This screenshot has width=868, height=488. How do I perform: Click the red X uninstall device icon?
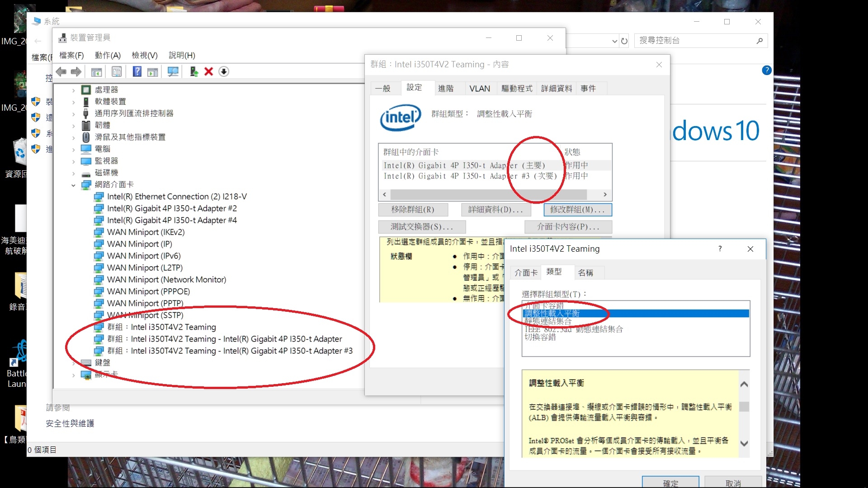tap(208, 71)
